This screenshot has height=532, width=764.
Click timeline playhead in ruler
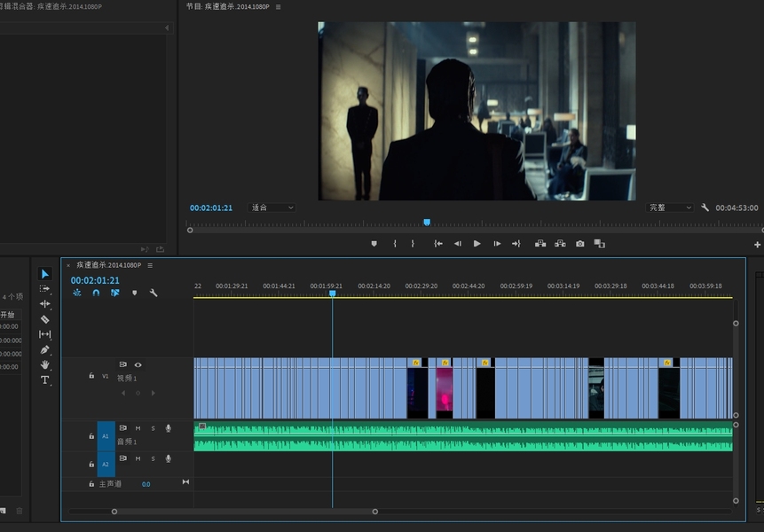[332, 293]
